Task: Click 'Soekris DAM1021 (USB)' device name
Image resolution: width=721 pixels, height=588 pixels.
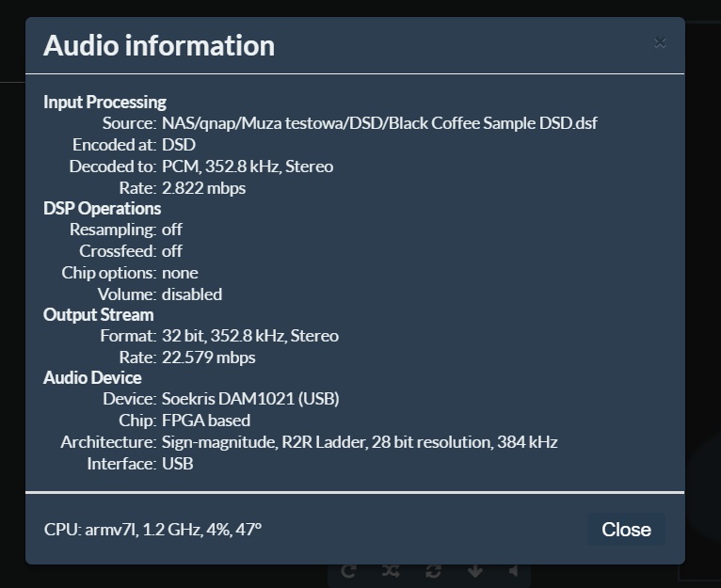Action: [x=250, y=399]
